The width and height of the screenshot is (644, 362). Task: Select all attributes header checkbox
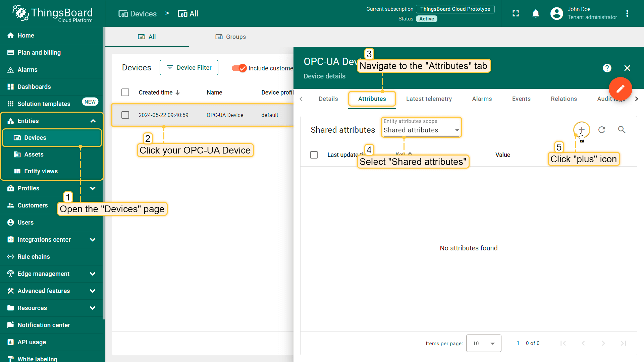[314, 155]
